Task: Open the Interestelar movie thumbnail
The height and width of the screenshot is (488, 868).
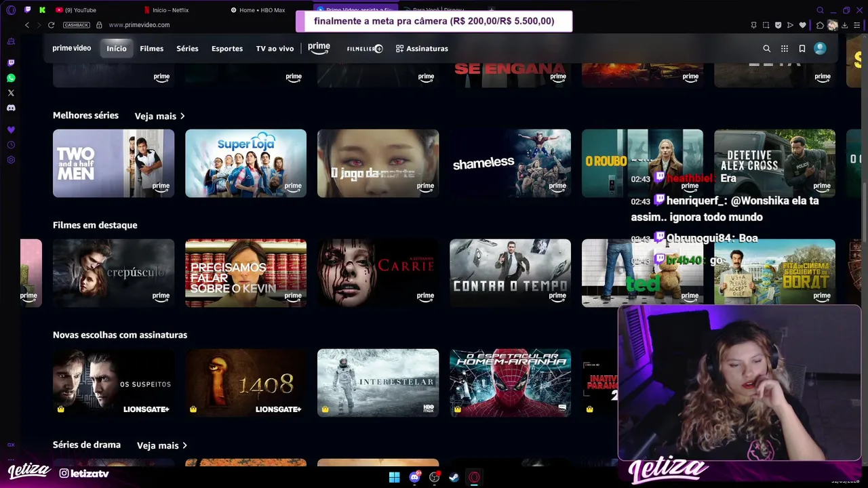Action: [378, 383]
